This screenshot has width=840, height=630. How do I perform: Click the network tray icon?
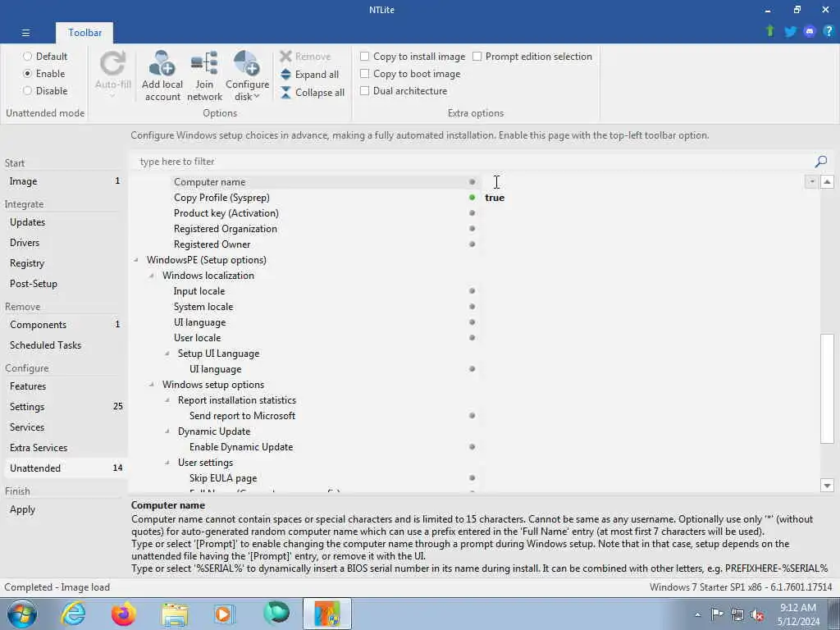[737, 615]
